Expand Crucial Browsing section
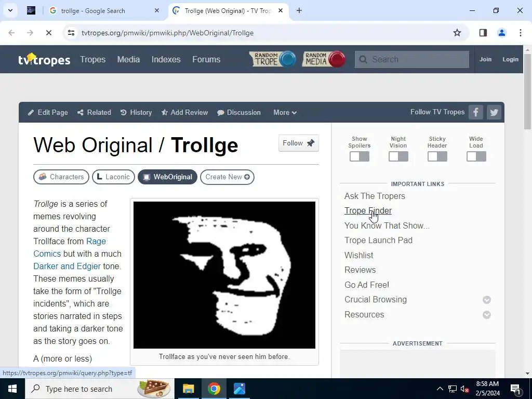Screen dimensions: 532x399 pyautogui.click(x=486, y=300)
